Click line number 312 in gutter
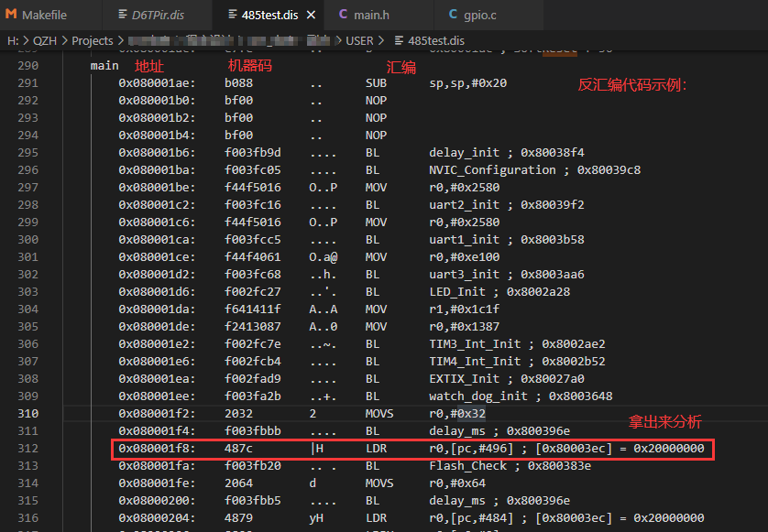 [x=27, y=449]
